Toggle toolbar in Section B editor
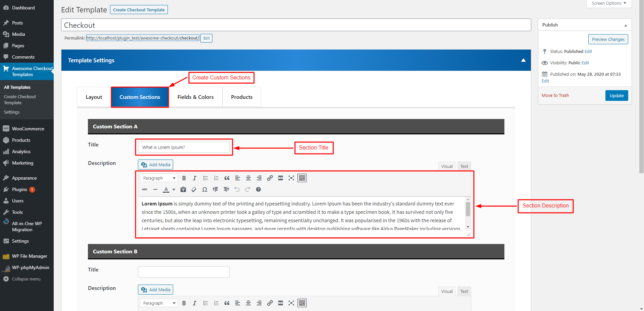 coord(302,303)
